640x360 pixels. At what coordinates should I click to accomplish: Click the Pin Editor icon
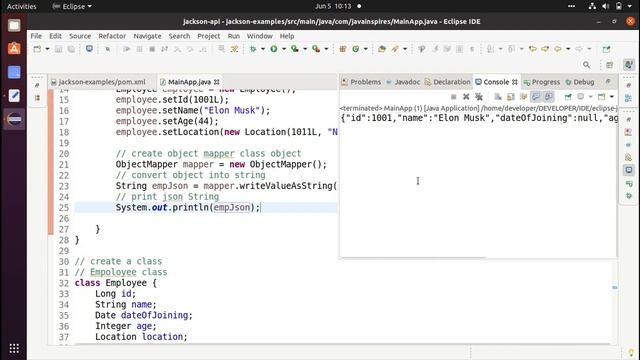607,49
